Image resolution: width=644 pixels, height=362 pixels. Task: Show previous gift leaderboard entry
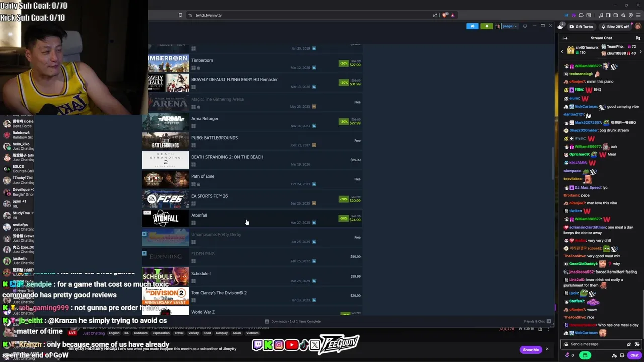point(562,51)
